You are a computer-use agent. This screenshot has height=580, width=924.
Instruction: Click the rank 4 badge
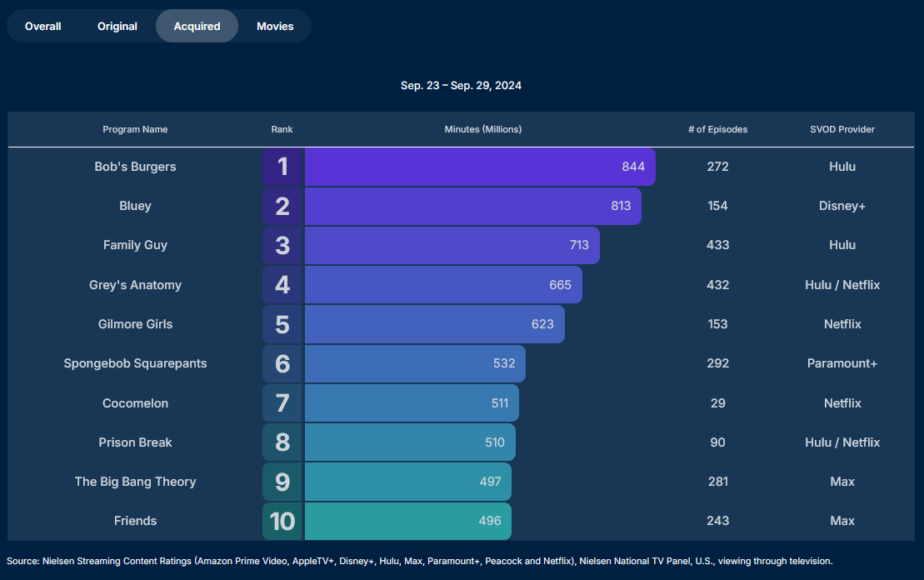point(282,285)
